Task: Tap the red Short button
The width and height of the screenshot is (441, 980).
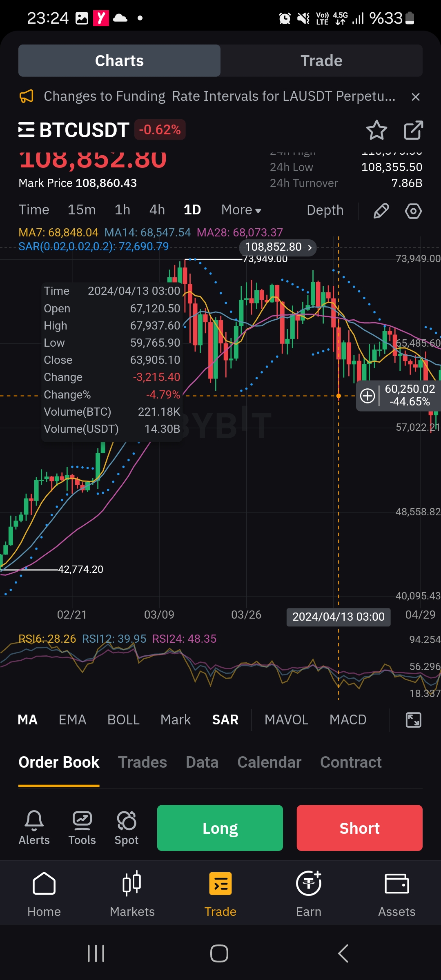Action: click(x=360, y=828)
